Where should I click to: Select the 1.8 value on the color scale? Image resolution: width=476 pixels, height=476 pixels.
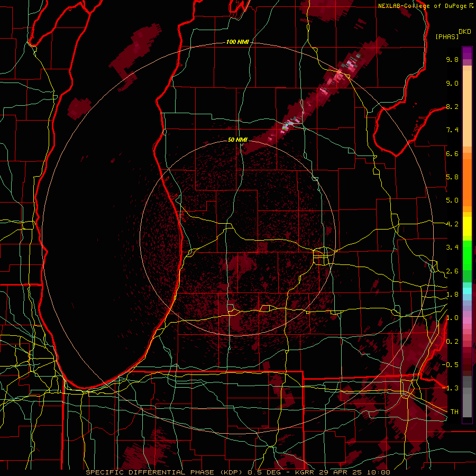pos(452,295)
